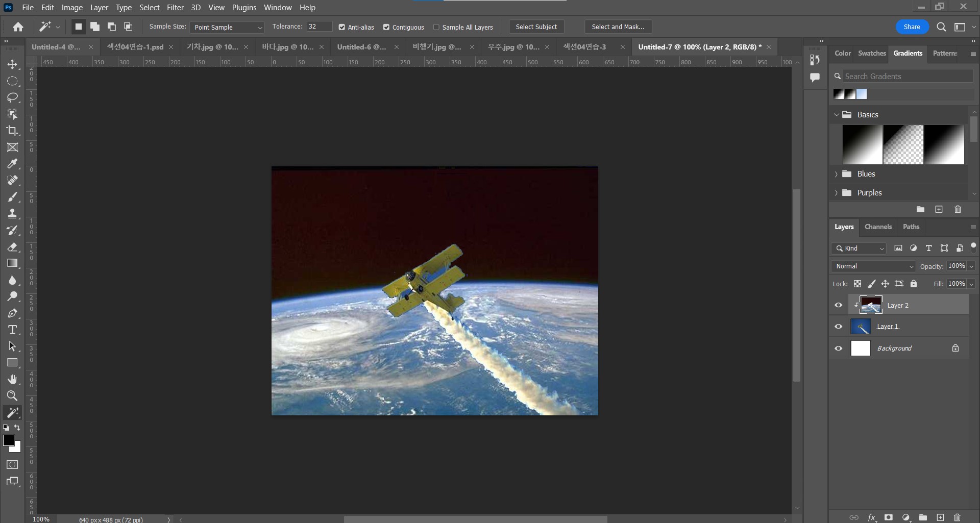Hide Layer 1 visibility eye
This screenshot has height=523, width=980.
(838, 327)
